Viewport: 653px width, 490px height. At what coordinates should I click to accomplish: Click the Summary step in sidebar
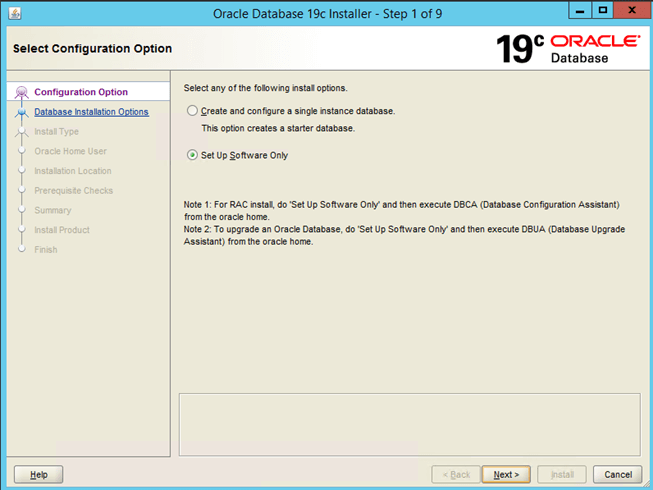click(x=53, y=210)
